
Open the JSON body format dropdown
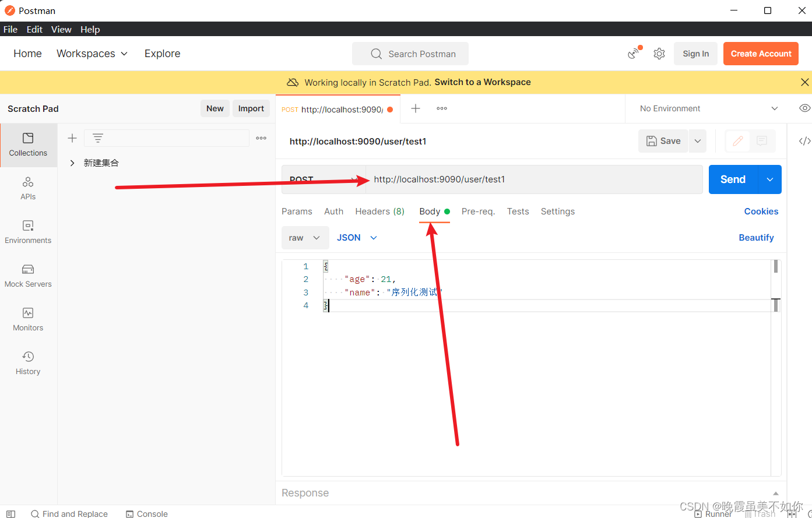point(357,238)
